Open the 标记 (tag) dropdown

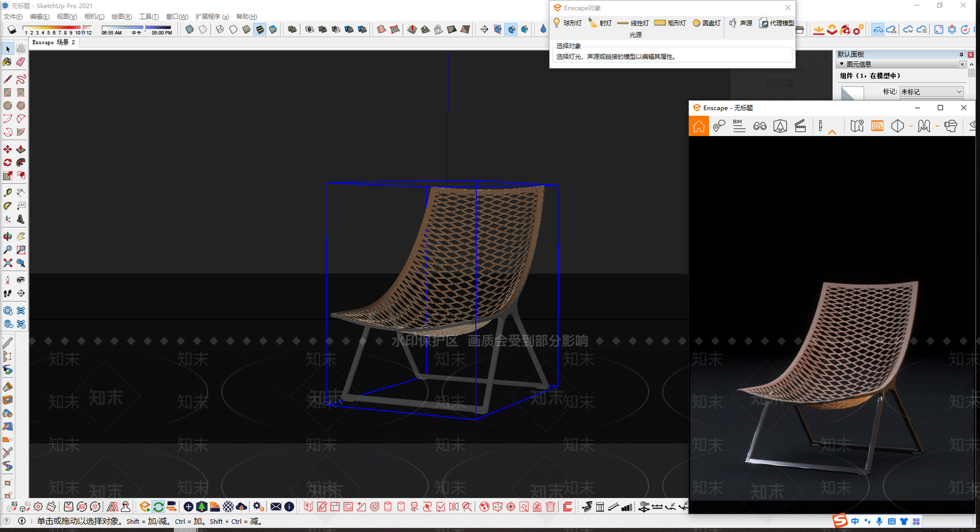(932, 92)
